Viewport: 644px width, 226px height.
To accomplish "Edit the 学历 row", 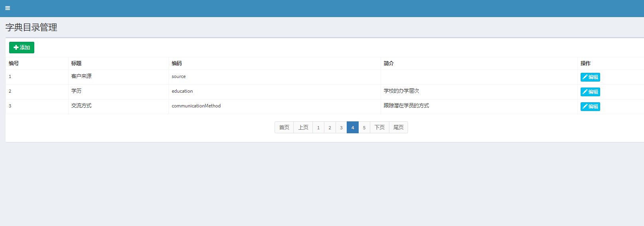I will pos(590,92).
